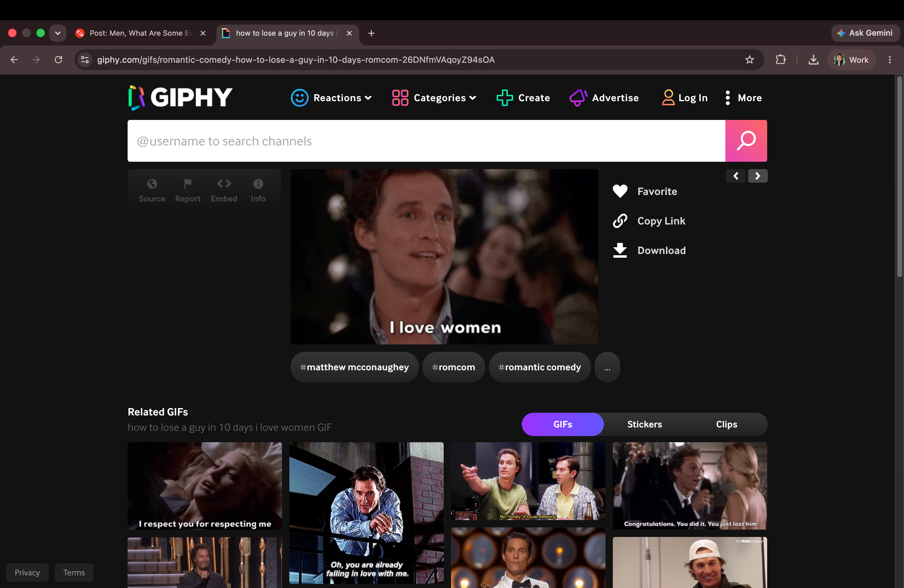Viewport: 904px width, 588px height.
Task: Click the Download arrow icon
Action: click(x=620, y=250)
